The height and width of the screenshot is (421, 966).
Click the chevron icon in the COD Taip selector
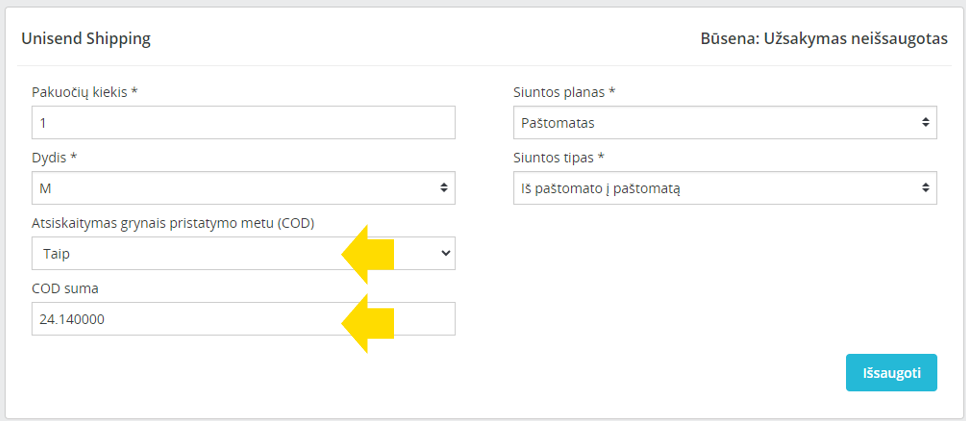pos(447,253)
